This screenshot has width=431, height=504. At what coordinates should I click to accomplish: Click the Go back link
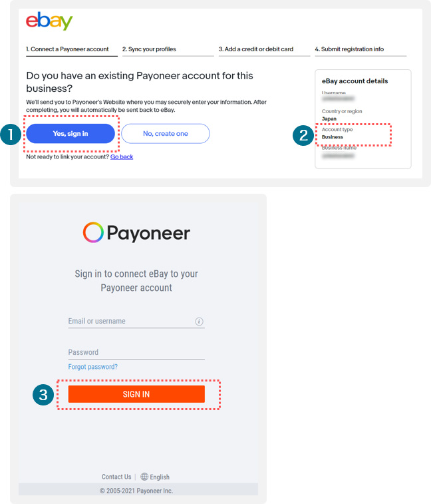point(122,157)
